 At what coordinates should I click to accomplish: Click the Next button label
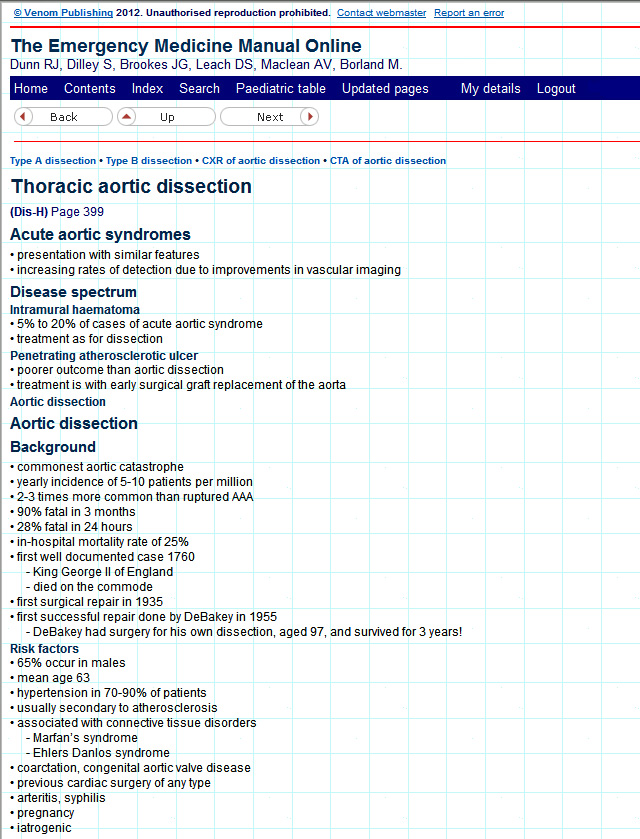pos(270,117)
